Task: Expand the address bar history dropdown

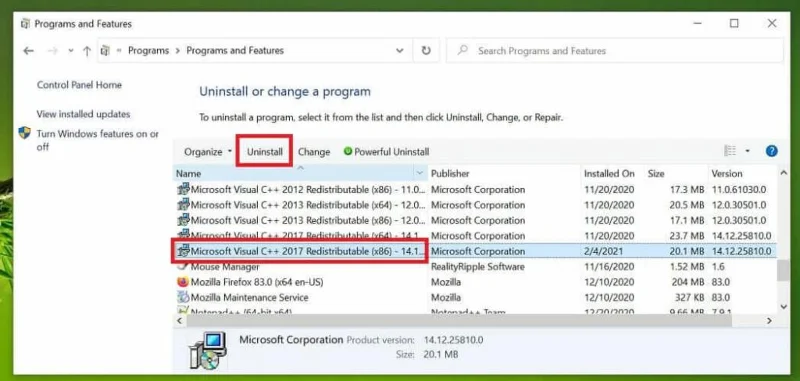Action: click(399, 50)
